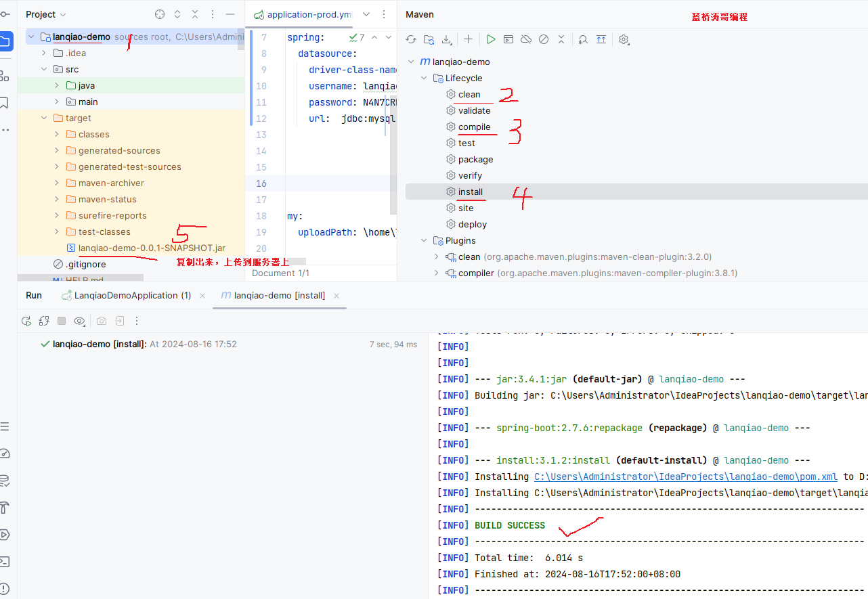This screenshot has width=868, height=599.
Task: Click the Rerun icon in the Run toolbar
Action: point(26,321)
